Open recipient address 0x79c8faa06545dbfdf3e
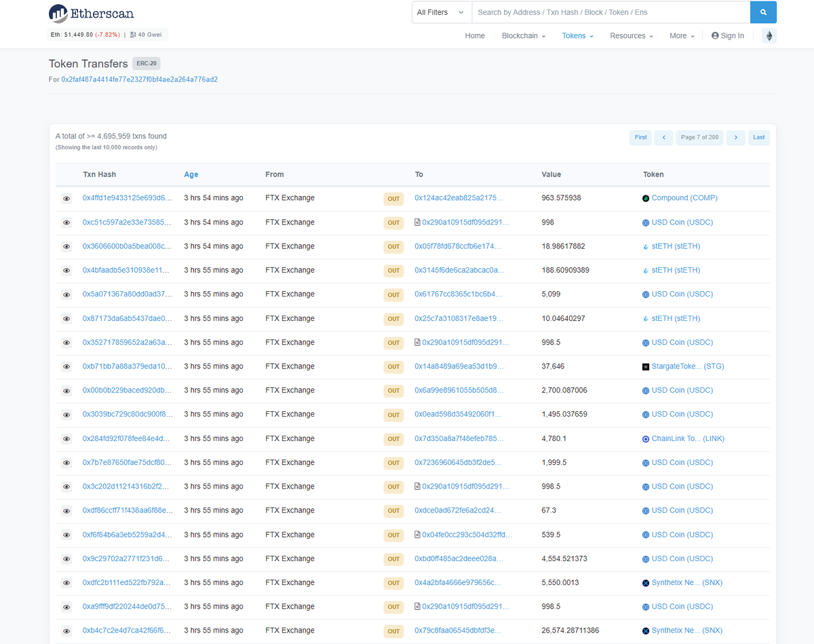This screenshot has width=814, height=644. [458, 630]
